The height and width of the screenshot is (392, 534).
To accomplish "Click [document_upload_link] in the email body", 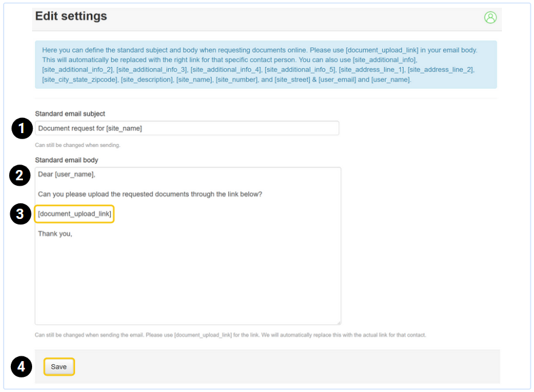I will pyautogui.click(x=74, y=214).
